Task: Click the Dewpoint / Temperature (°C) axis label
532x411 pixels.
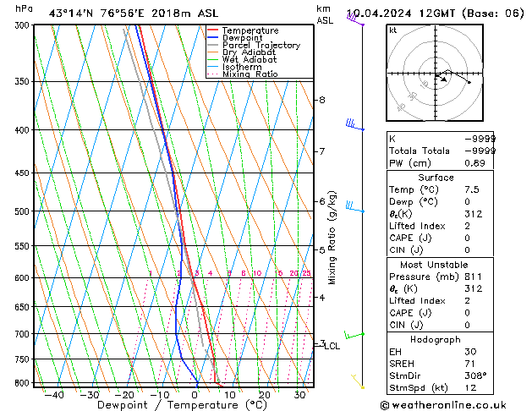Action: click(182, 405)
